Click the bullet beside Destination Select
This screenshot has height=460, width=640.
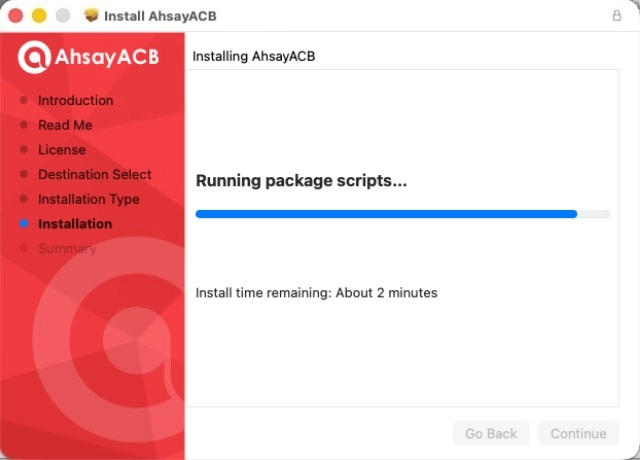[24, 175]
